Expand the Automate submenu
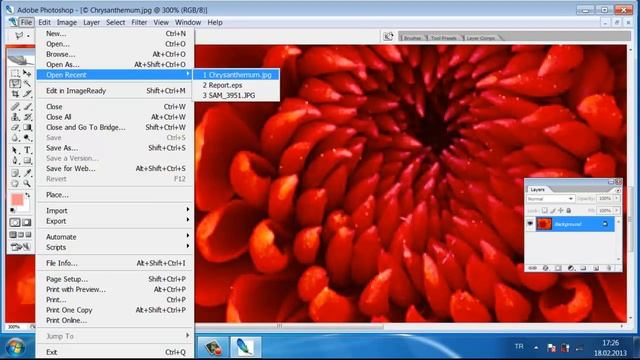Viewport: 640px width, 360px height. [115, 237]
